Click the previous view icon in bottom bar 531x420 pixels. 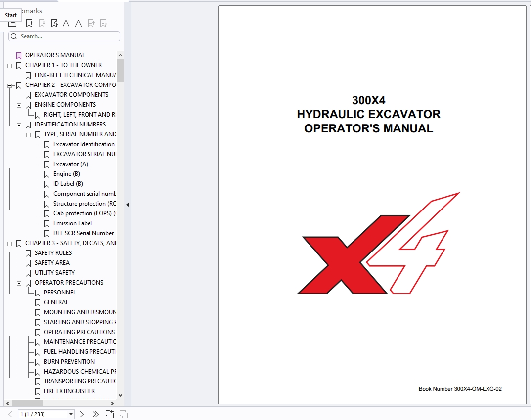(x=110, y=414)
